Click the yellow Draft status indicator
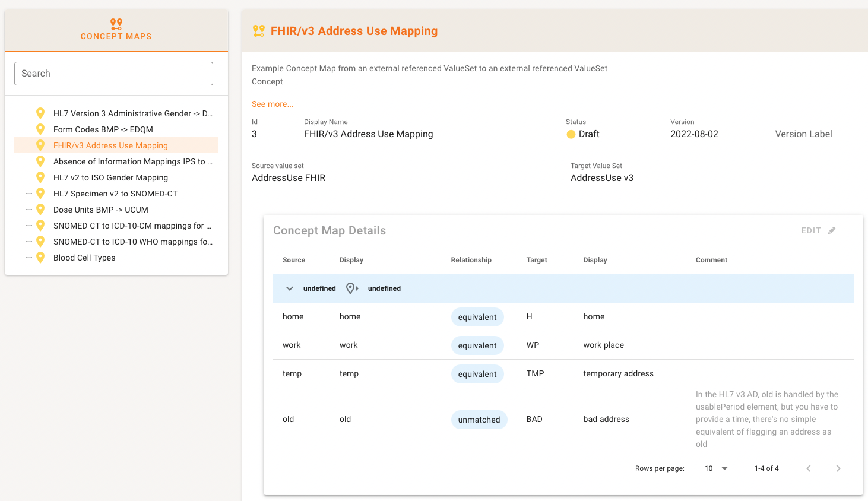868x501 pixels. click(571, 134)
